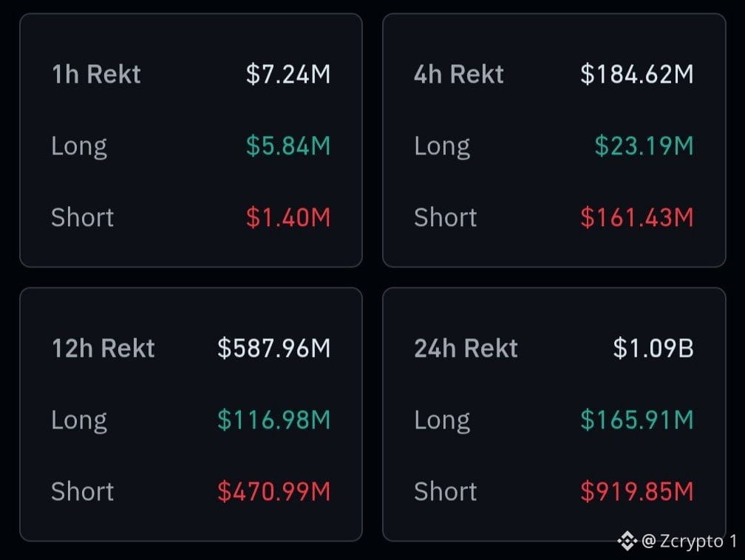This screenshot has width=745, height=560.
Task: Click the green $23.19M long value
Action: click(x=644, y=146)
